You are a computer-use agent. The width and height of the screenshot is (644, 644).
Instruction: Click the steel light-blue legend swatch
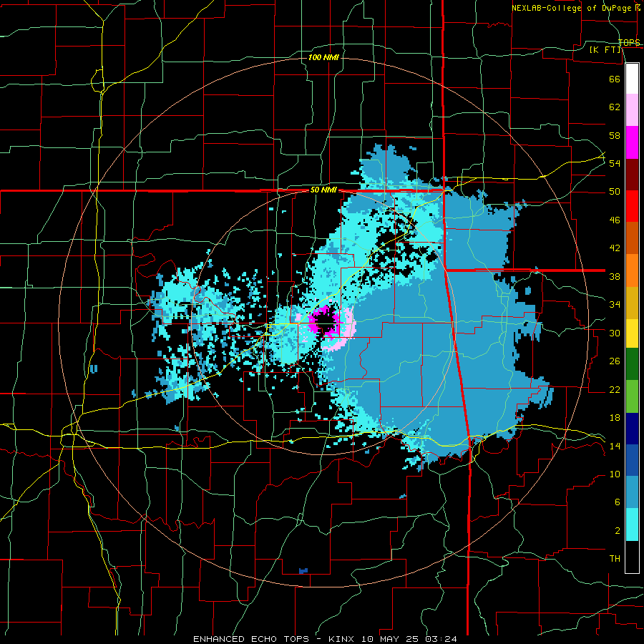pos(632,492)
